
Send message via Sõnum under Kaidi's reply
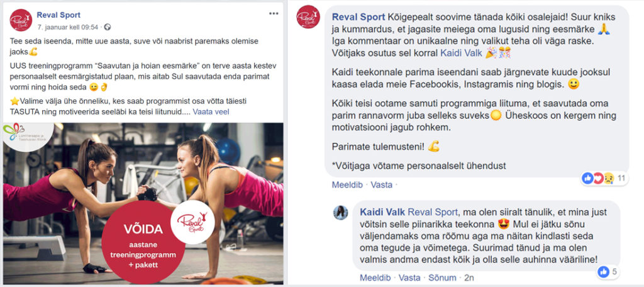tap(442, 278)
